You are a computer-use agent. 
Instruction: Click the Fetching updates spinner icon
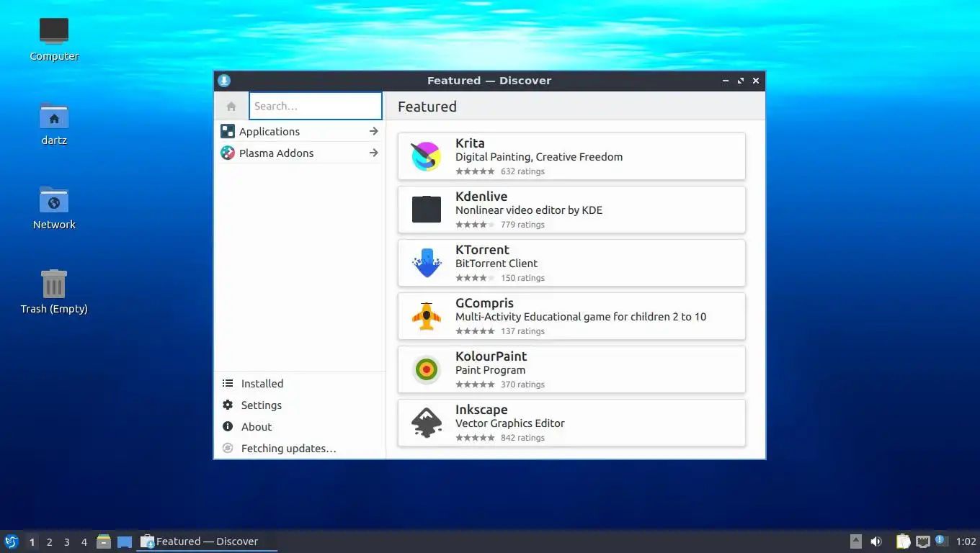tap(228, 448)
